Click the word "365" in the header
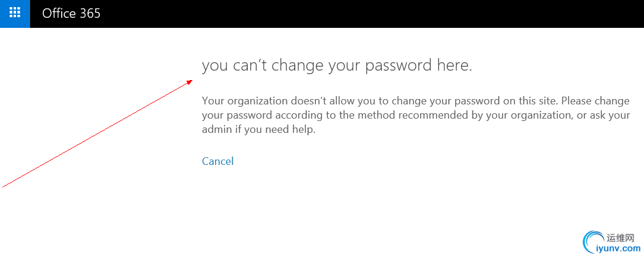 [x=89, y=14]
